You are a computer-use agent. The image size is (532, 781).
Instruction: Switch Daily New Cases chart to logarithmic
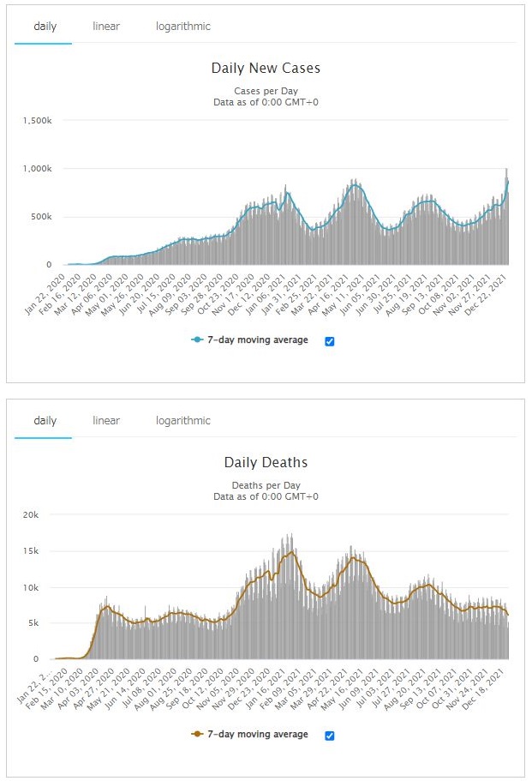182,27
